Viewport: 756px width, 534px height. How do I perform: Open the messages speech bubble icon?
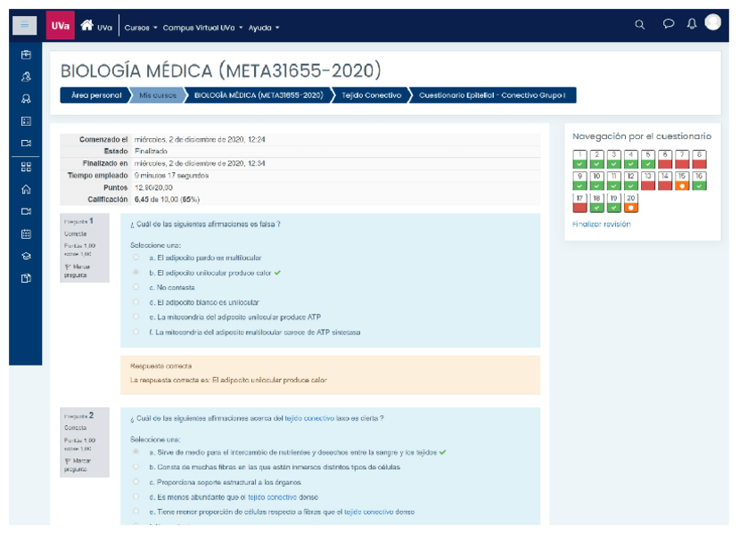(669, 25)
